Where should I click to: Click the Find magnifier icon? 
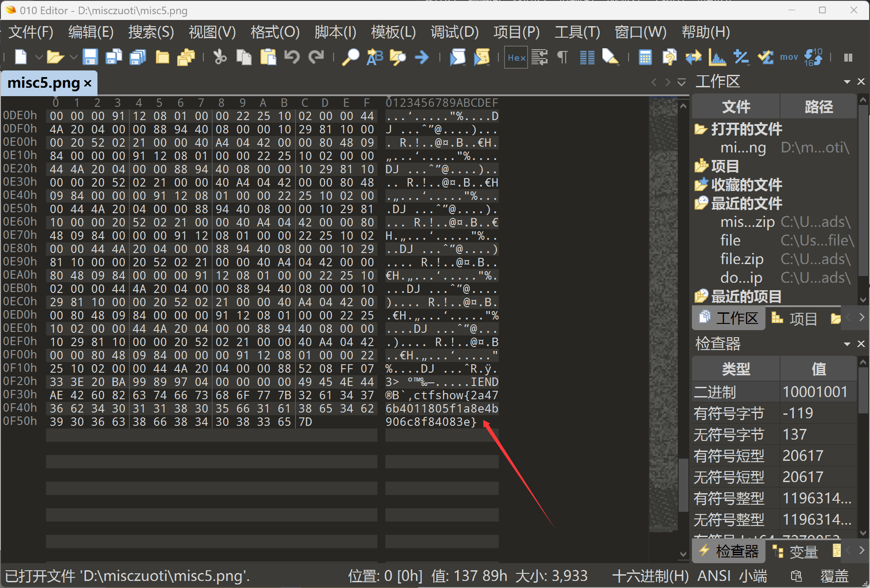350,57
